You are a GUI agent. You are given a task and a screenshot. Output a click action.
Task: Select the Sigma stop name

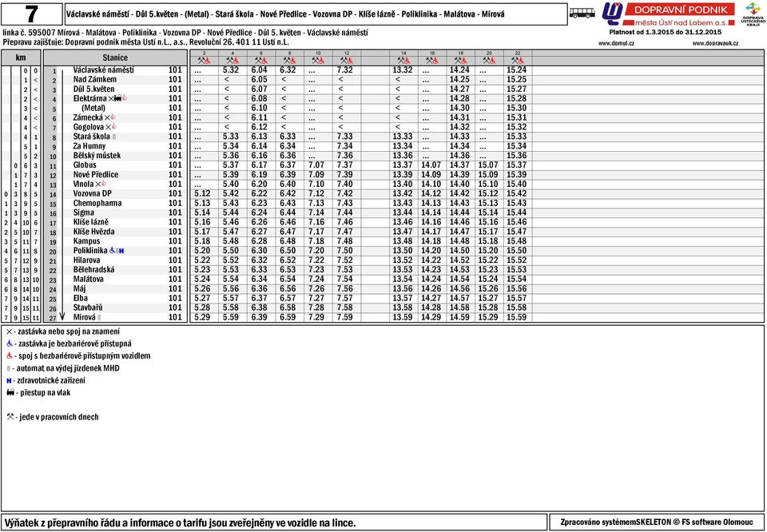pyautogui.click(x=84, y=212)
